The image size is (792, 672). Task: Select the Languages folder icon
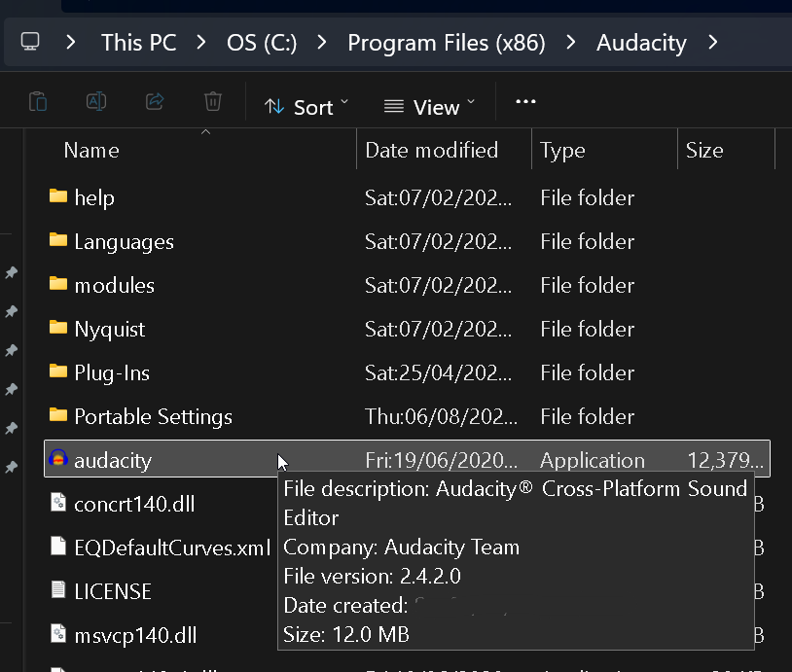click(58, 240)
